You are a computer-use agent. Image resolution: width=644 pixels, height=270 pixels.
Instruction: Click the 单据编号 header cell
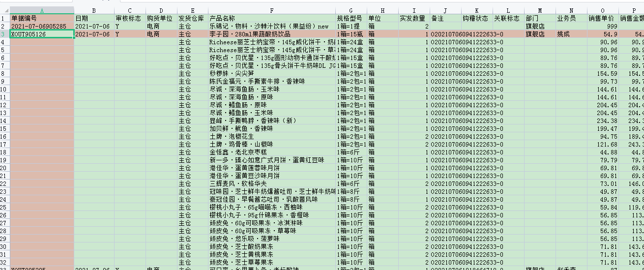click(x=42, y=18)
